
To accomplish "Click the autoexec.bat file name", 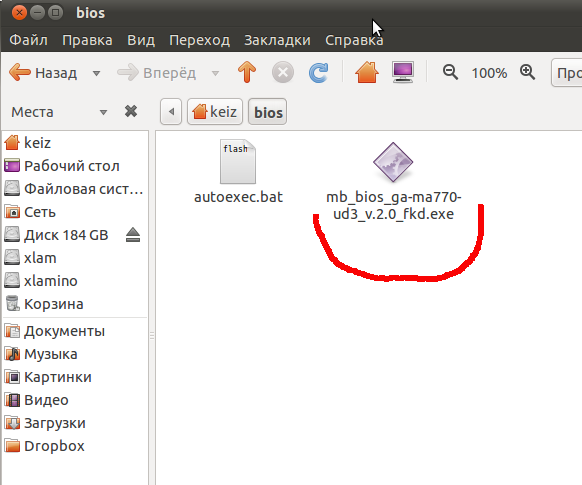I will [x=238, y=197].
